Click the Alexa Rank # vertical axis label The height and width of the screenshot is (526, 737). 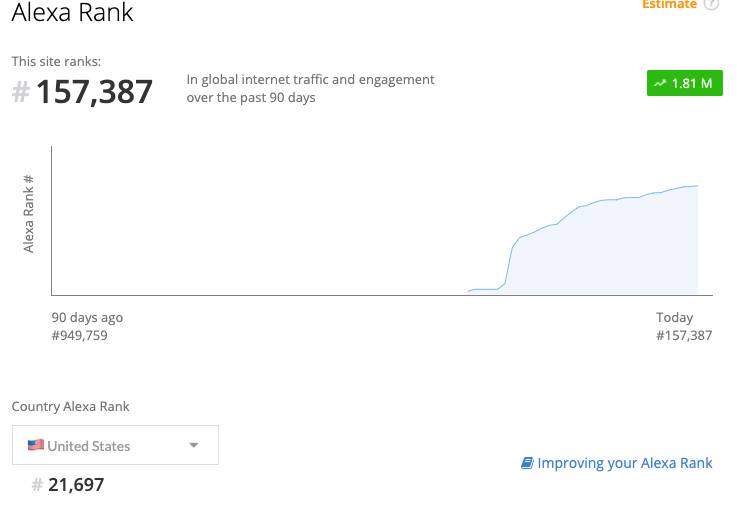point(28,214)
